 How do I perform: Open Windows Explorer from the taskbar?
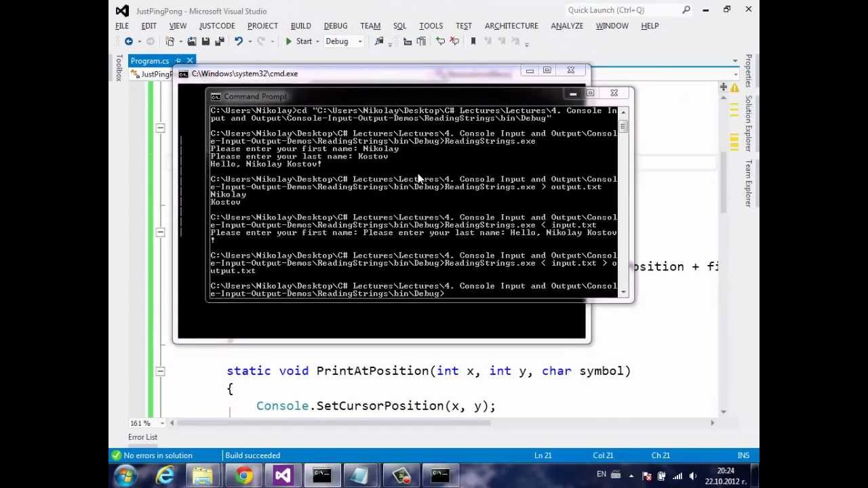pyautogui.click(x=203, y=475)
